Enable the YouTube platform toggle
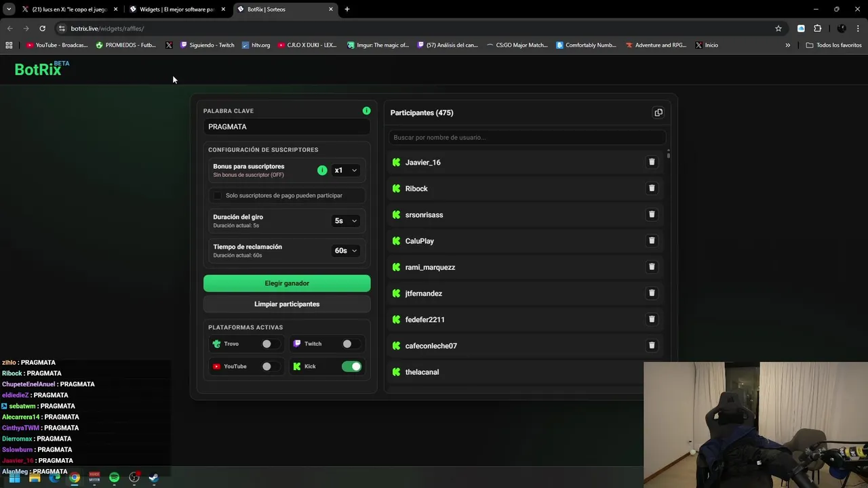Screen dimensions: 868x488 coord(271,367)
